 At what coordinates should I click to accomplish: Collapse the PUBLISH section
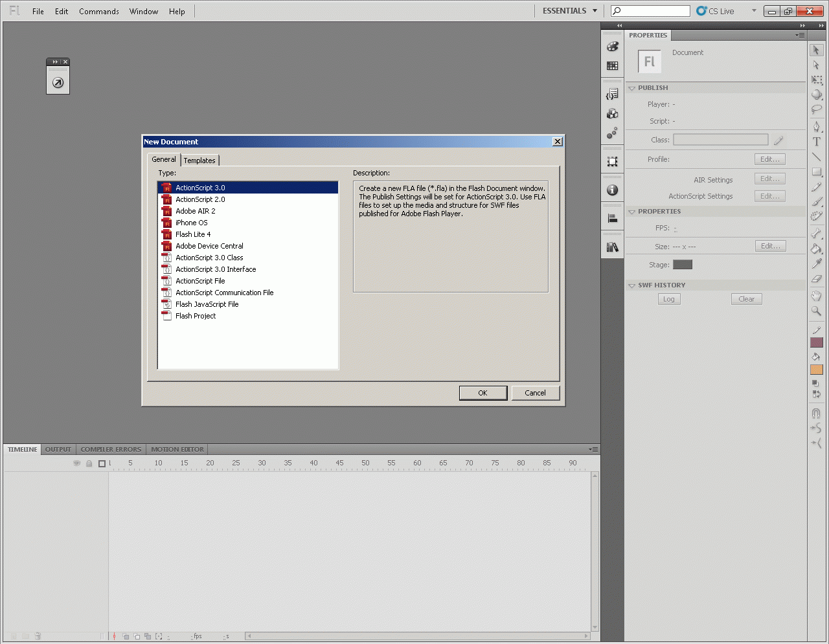pyautogui.click(x=631, y=88)
